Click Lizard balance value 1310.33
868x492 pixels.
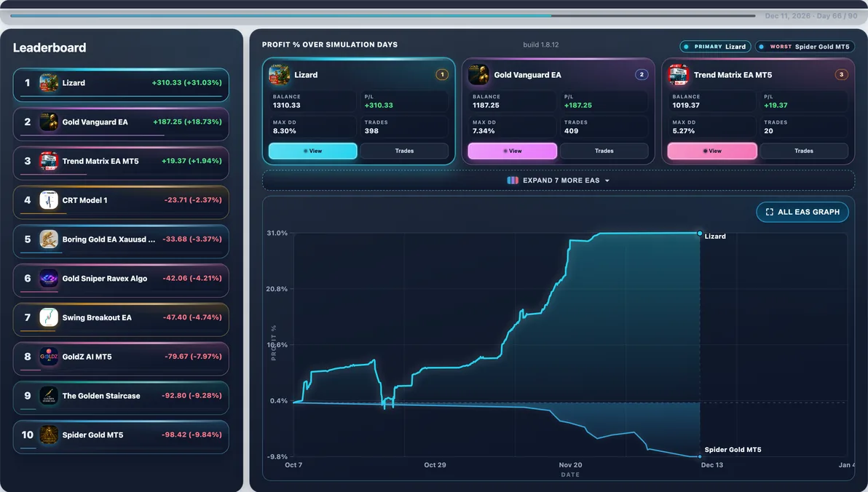(287, 105)
